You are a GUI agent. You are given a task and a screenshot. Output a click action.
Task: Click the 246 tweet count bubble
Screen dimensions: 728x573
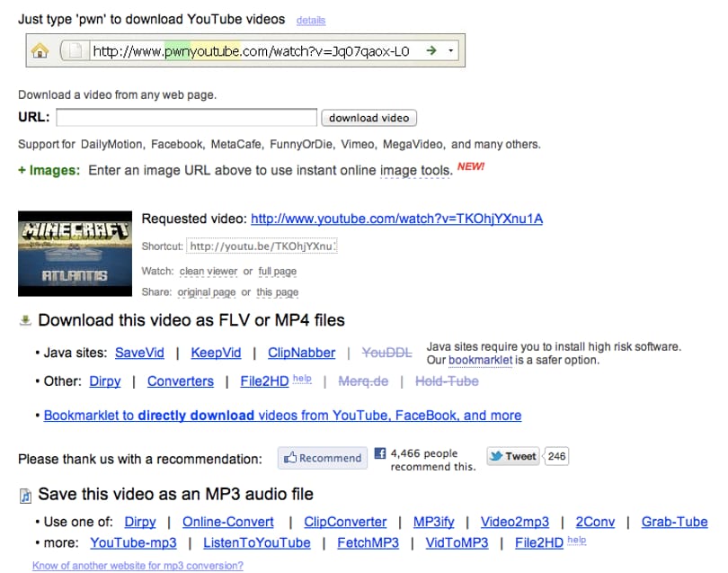556,456
